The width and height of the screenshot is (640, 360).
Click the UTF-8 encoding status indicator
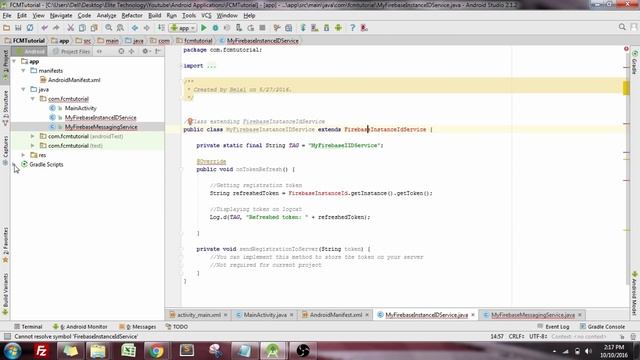click(x=538, y=336)
